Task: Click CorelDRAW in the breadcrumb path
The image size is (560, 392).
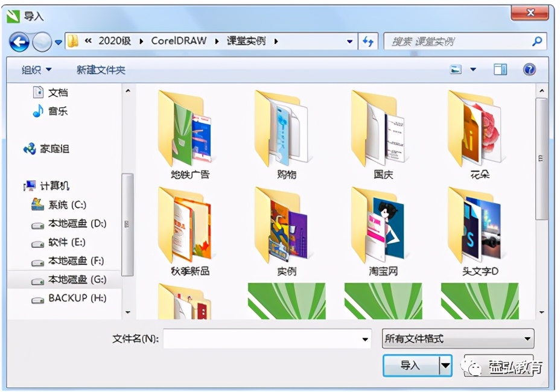Action: click(180, 42)
